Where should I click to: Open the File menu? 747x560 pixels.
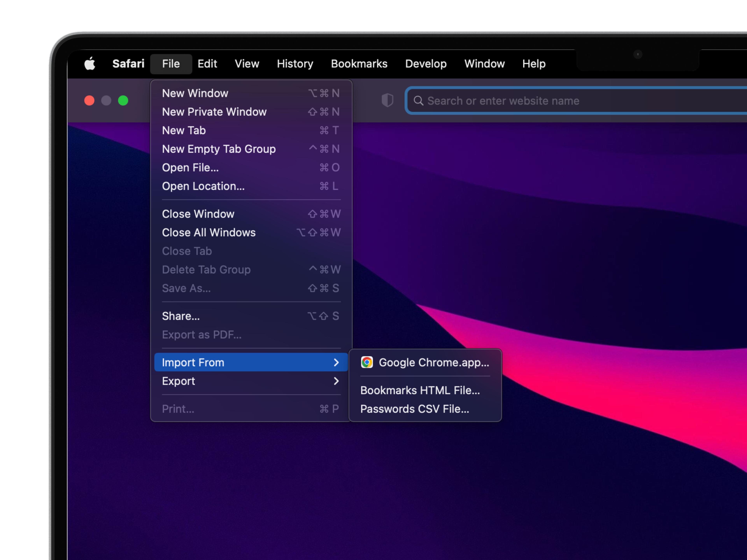tap(171, 64)
